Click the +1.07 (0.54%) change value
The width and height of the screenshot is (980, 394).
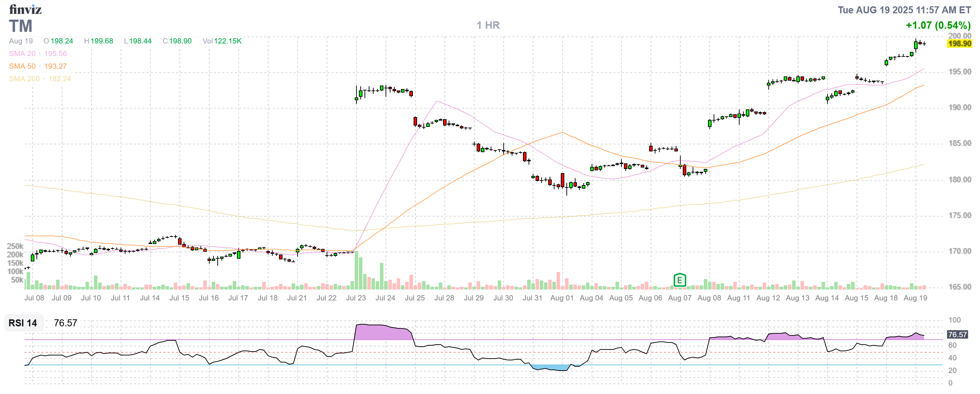(x=938, y=26)
